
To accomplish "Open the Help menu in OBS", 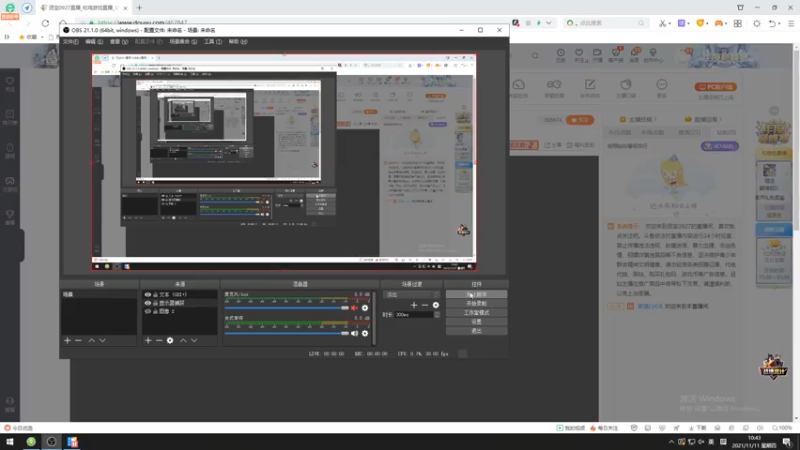I will (238, 41).
